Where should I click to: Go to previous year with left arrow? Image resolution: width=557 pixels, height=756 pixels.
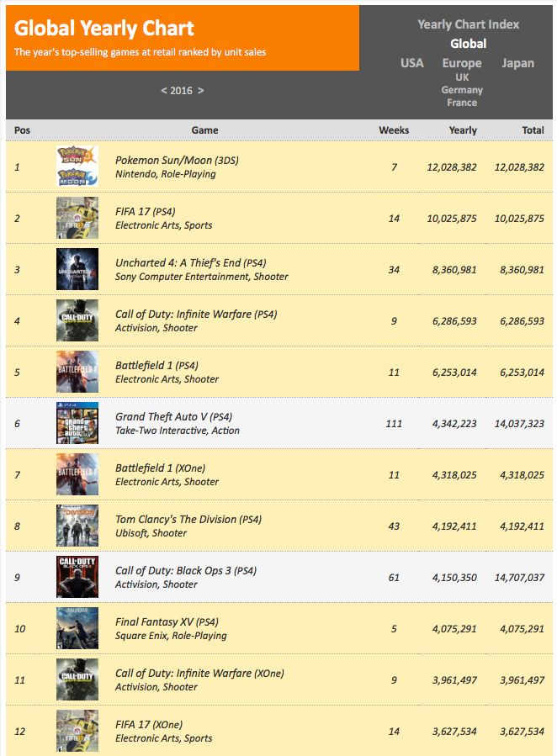[163, 91]
